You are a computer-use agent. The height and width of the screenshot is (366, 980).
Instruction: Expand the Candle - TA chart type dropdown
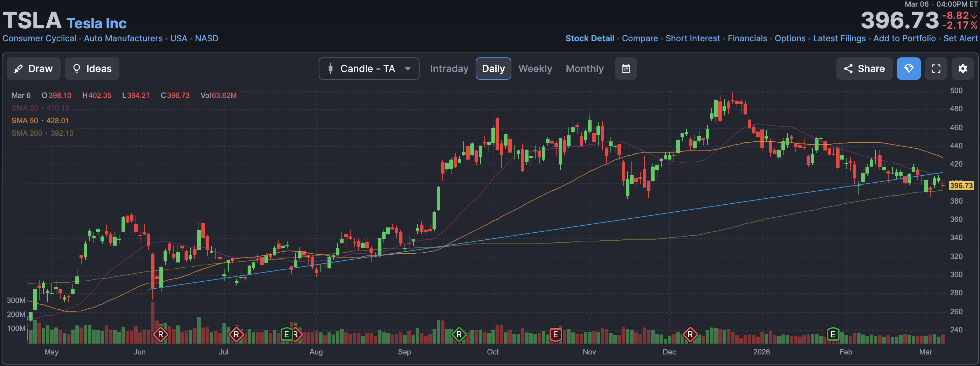pos(369,69)
